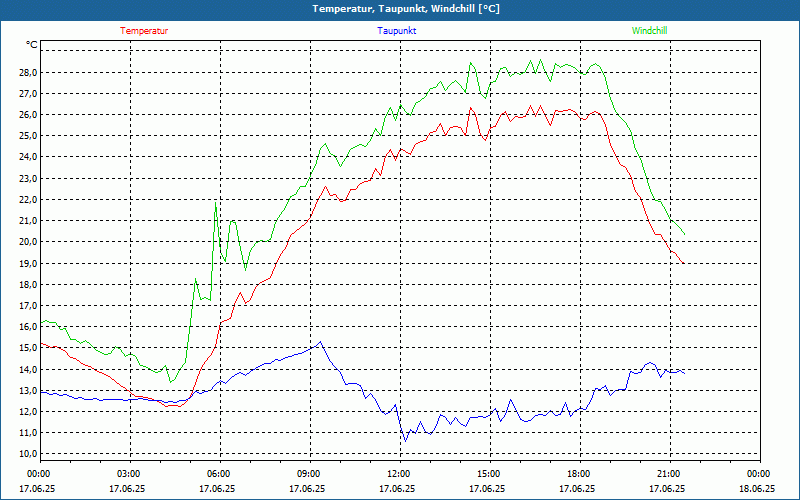Click the green windchill spike near 06:00
The image size is (800, 500).
[216, 203]
